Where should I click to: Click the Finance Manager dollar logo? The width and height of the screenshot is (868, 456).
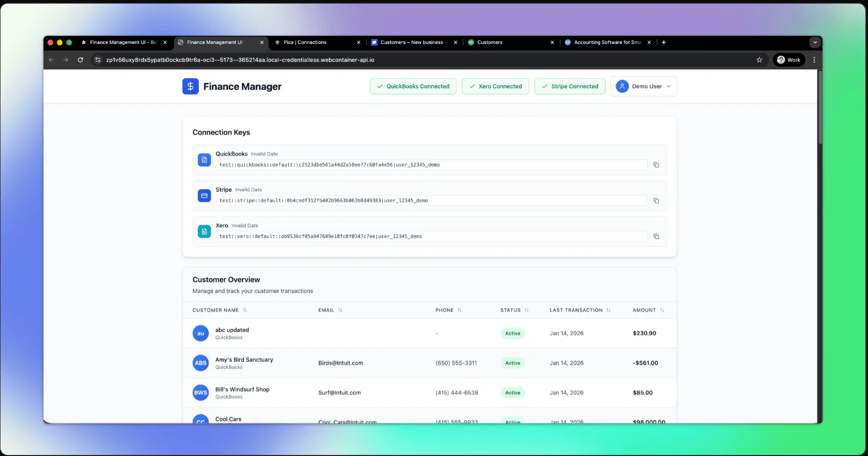190,86
